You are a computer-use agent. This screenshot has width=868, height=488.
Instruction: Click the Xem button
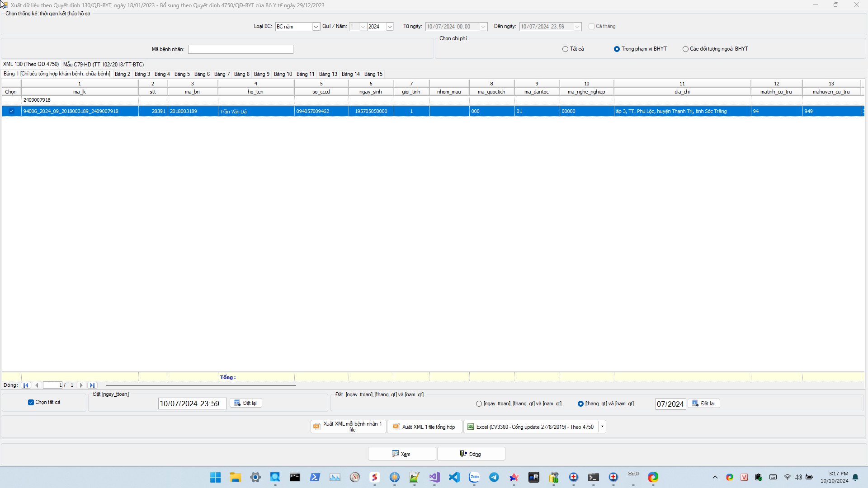401,454
